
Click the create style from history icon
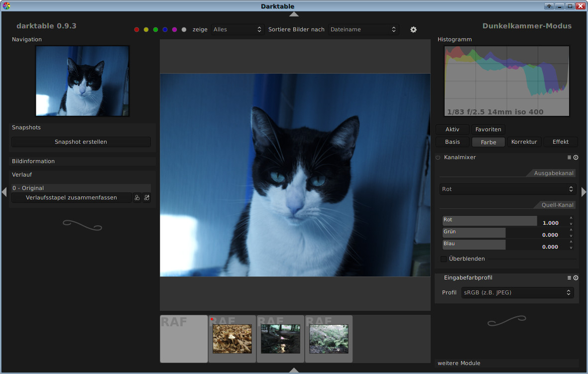coord(137,198)
